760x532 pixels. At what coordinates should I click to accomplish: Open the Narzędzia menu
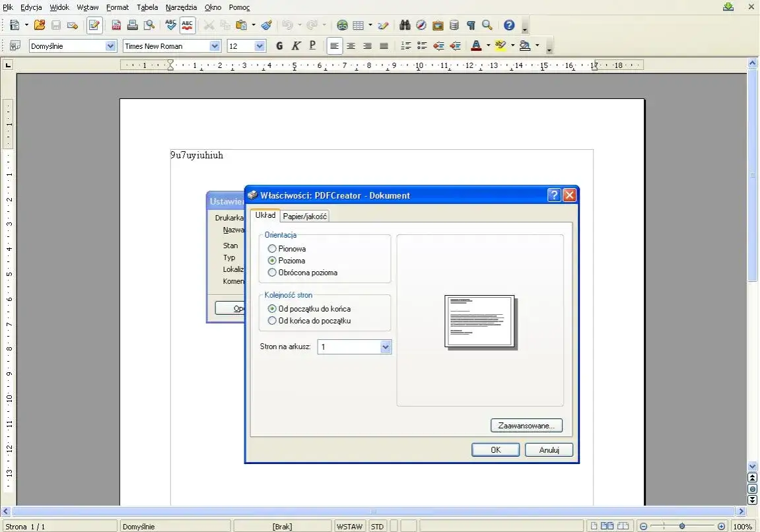click(x=181, y=7)
